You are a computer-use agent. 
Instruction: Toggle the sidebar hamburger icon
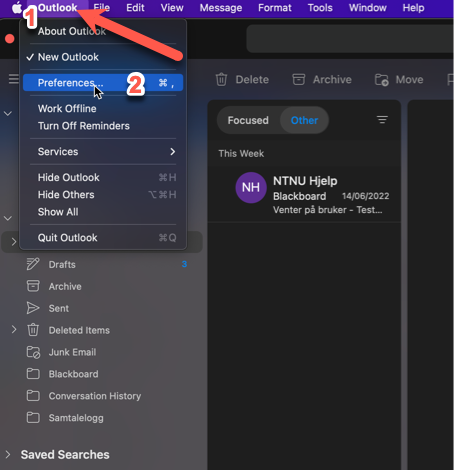(14, 79)
